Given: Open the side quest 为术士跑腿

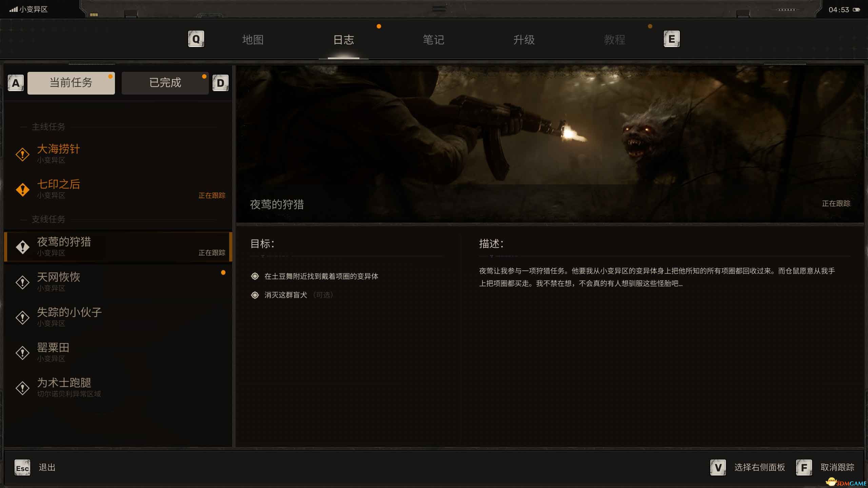Looking at the screenshot, I should click(118, 388).
